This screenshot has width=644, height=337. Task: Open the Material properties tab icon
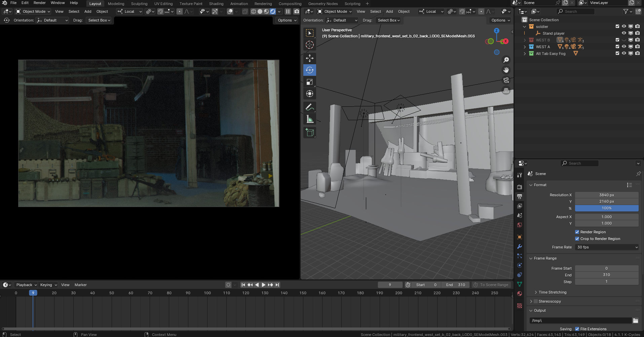(x=520, y=294)
